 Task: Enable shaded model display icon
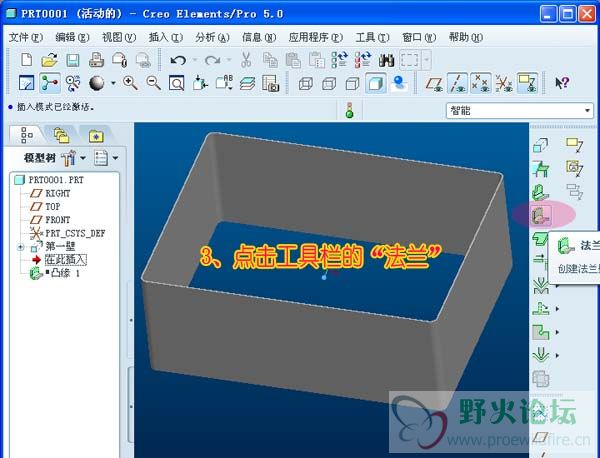375,83
